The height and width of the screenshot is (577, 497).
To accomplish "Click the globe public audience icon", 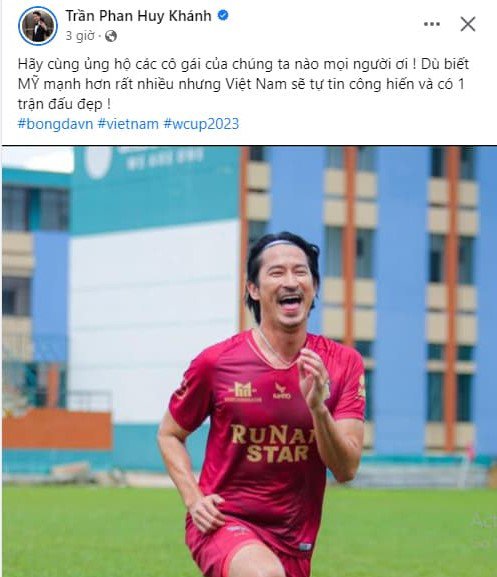I will tap(111, 36).
